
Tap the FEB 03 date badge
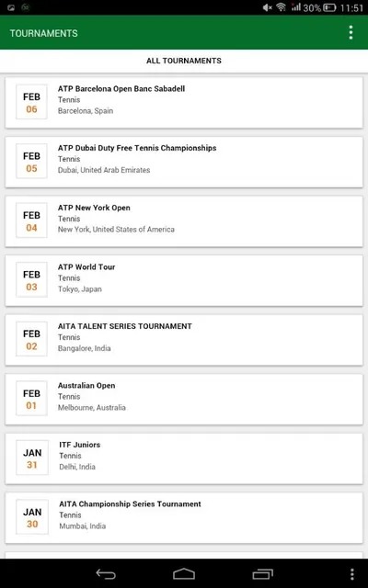tap(31, 279)
